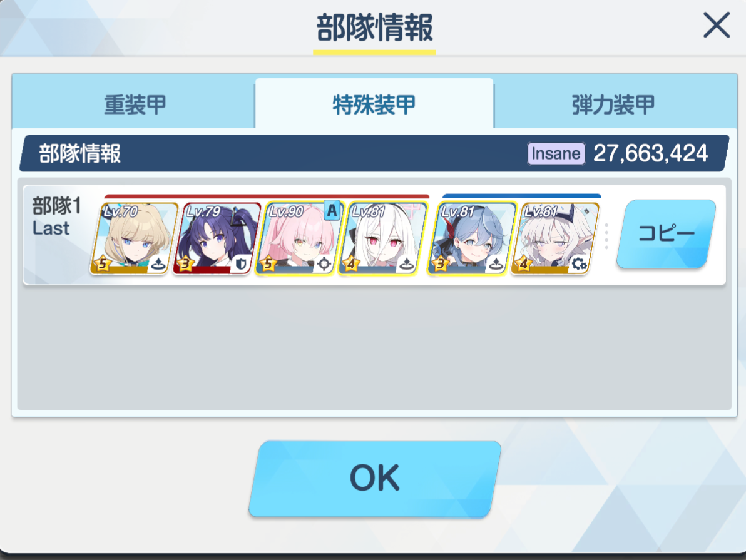Click the Insane difficulty badge
The height and width of the screenshot is (560, 746).
(x=556, y=154)
